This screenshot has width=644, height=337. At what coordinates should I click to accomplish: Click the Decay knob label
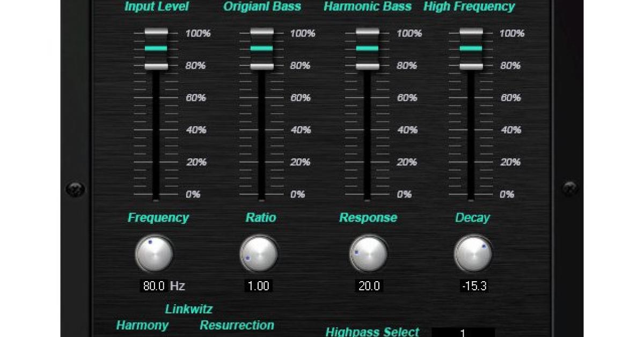point(472,218)
